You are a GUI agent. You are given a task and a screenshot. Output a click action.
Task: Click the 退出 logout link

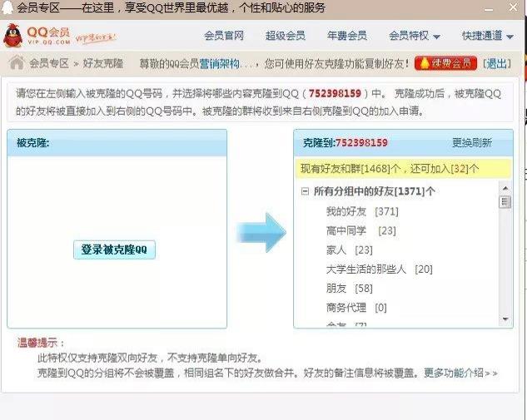497,63
